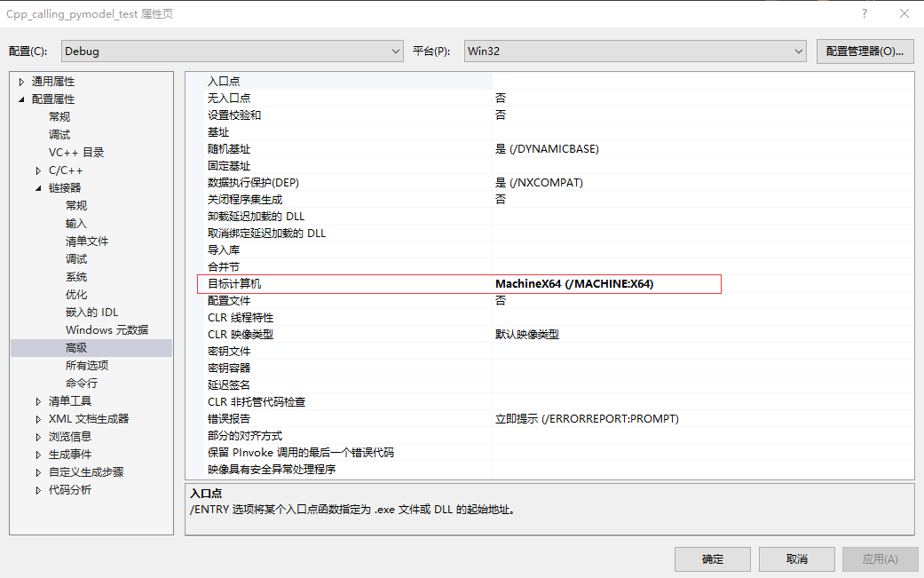Open the 配置(C) Debug dropdown

coord(233,51)
